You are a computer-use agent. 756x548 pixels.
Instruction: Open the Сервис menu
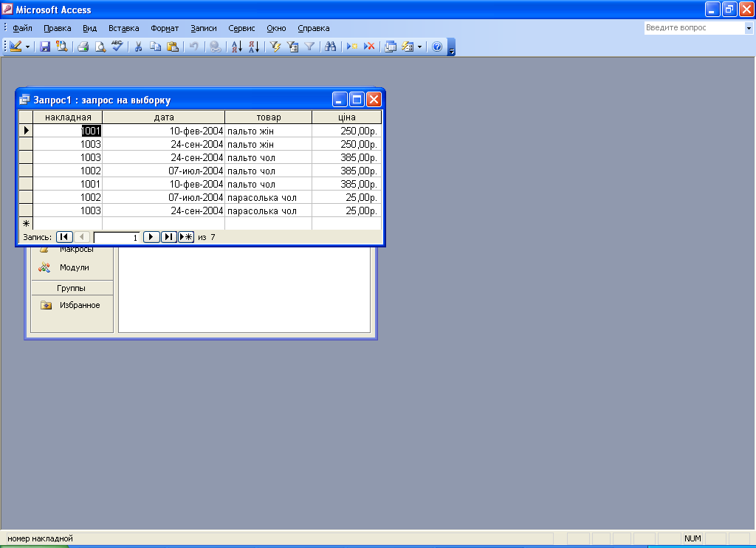[x=241, y=28]
